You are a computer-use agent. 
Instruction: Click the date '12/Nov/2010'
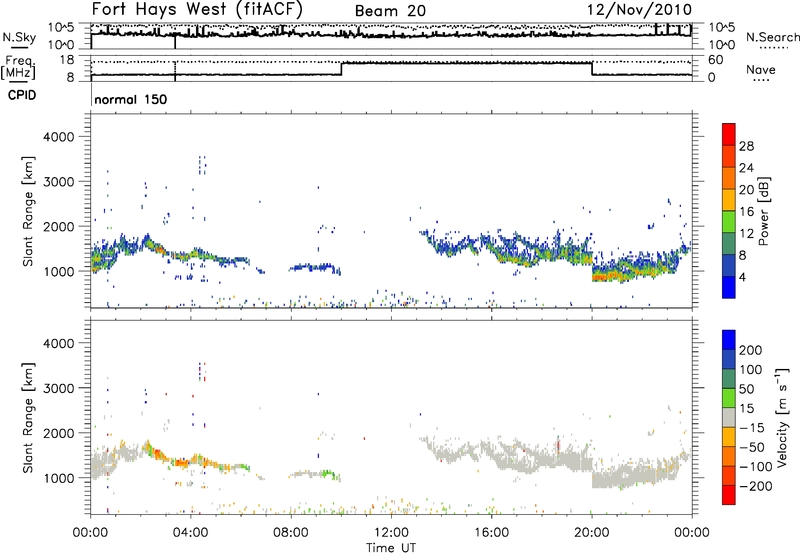pyautogui.click(x=640, y=10)
